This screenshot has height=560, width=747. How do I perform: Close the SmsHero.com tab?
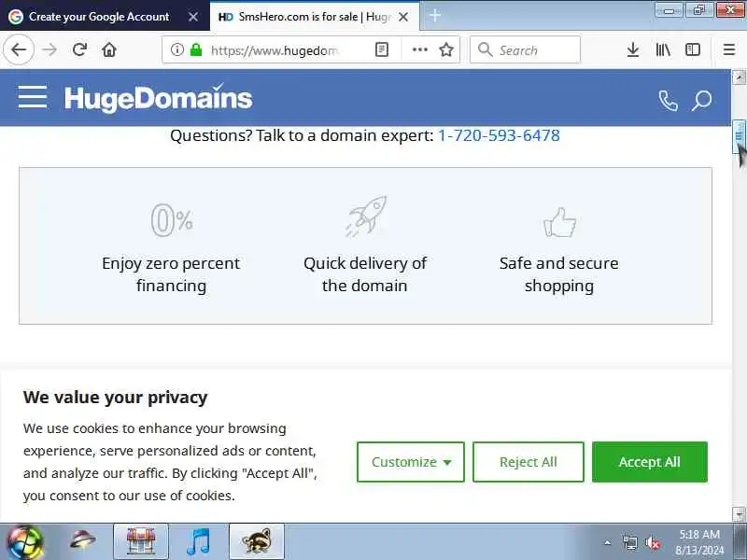(x=403, y=17)
